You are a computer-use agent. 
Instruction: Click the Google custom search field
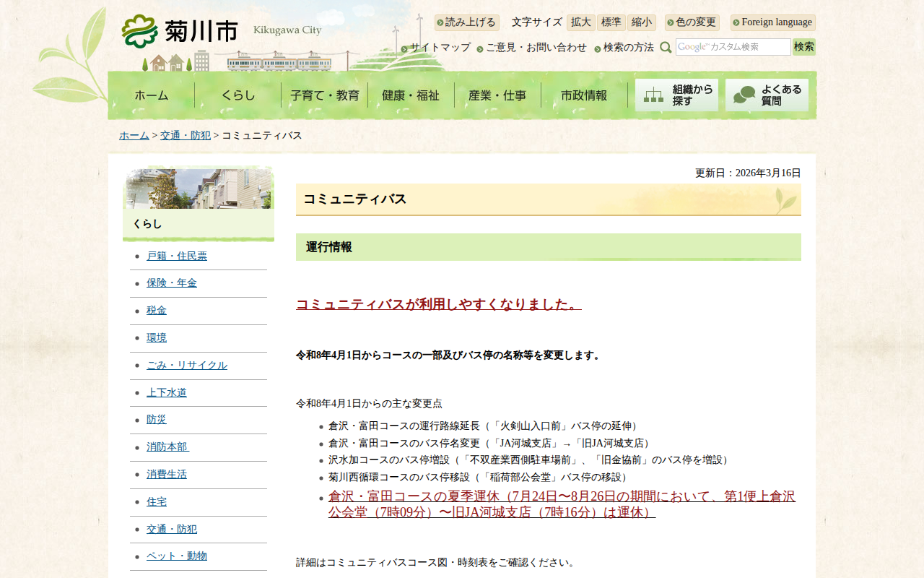tap(733, 47)
